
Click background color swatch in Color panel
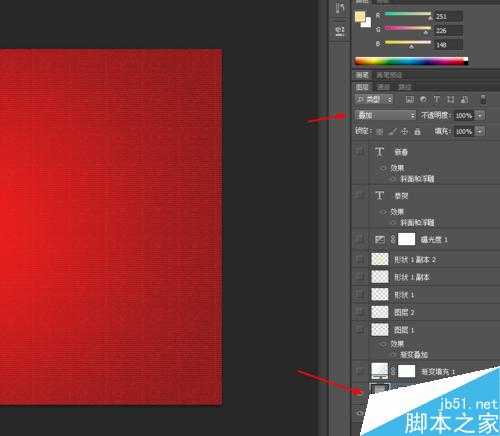[367, 23]
